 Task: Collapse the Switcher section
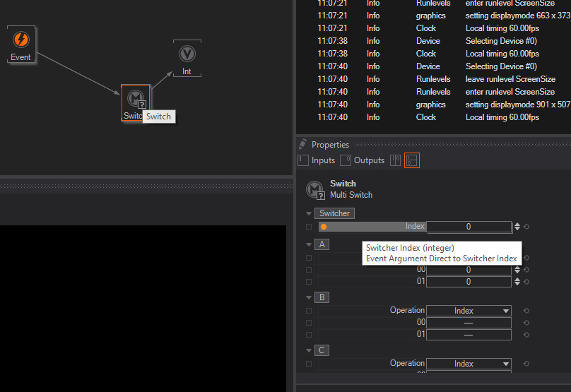309,213
